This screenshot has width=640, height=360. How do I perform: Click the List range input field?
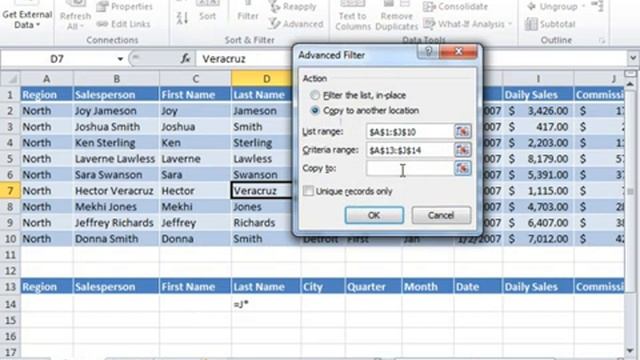[410, 131]
